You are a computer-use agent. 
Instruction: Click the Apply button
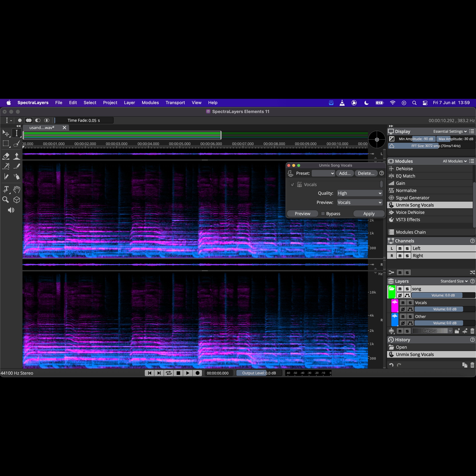tap(369, 214)
